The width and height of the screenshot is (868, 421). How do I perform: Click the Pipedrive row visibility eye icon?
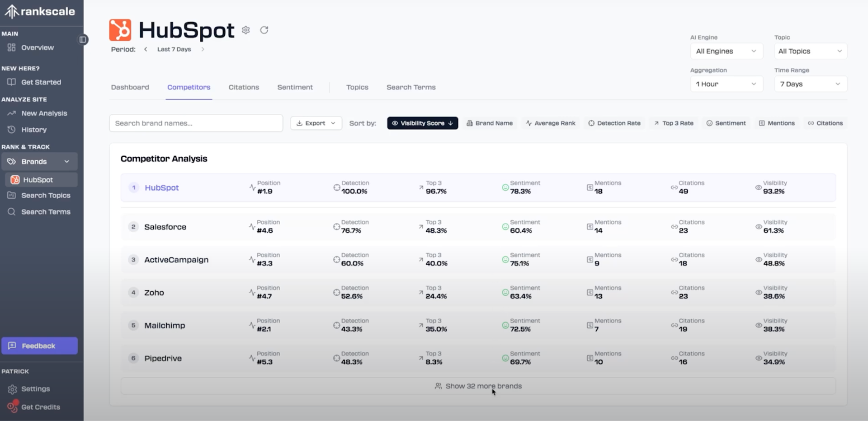(758, 358)
